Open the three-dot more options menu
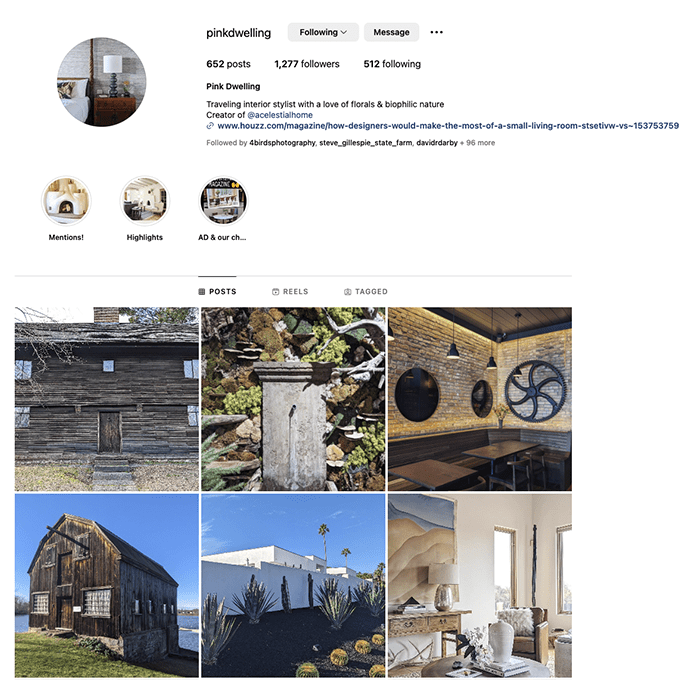The height and width of the screenshot is (680, 680). (x=436, y=32)
